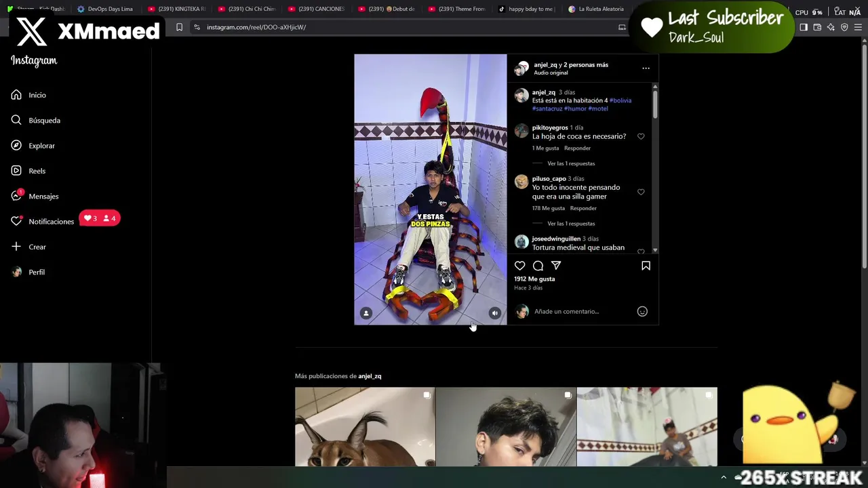The height and width of the screenshot is (488, 868).
Task: Save the post with the bookmark icon
Action: coord(646,266)
